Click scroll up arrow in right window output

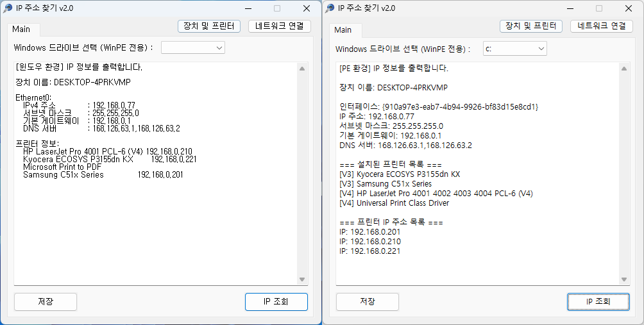click(x=624, y=69)
